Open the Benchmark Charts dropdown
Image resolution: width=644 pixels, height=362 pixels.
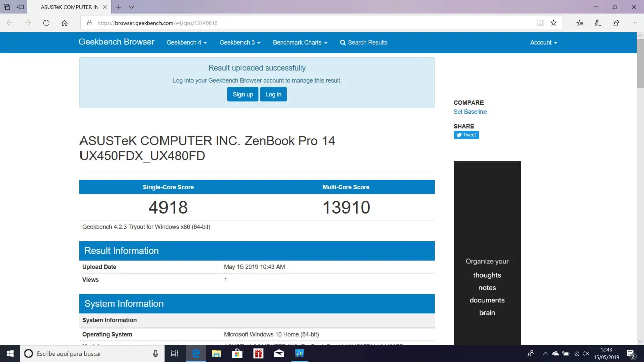300,43
